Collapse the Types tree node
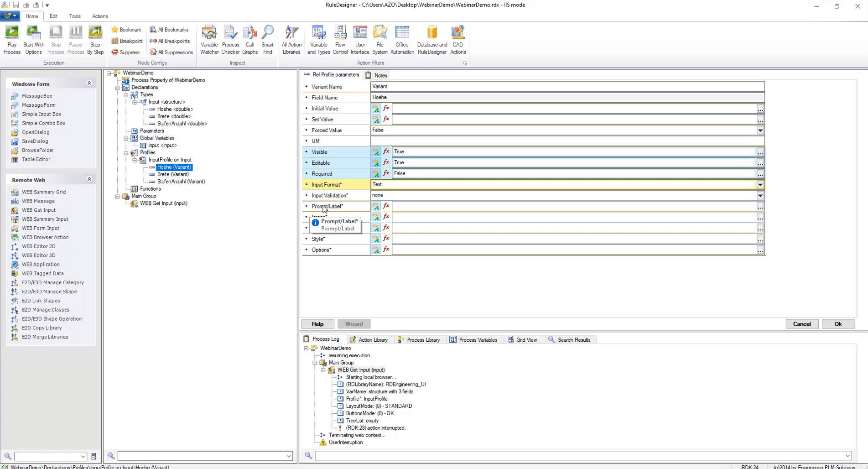The width and height of the screenshot is (868, 469). [126, 94]
